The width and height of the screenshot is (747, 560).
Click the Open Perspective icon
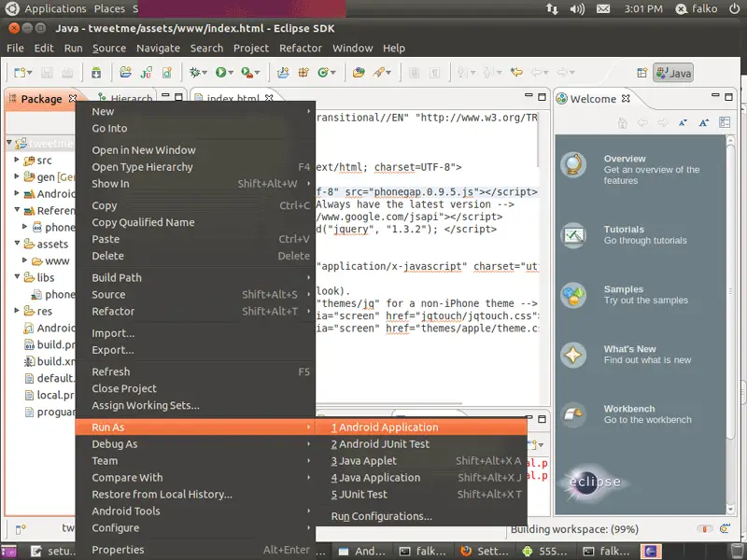tap(642, 73)
